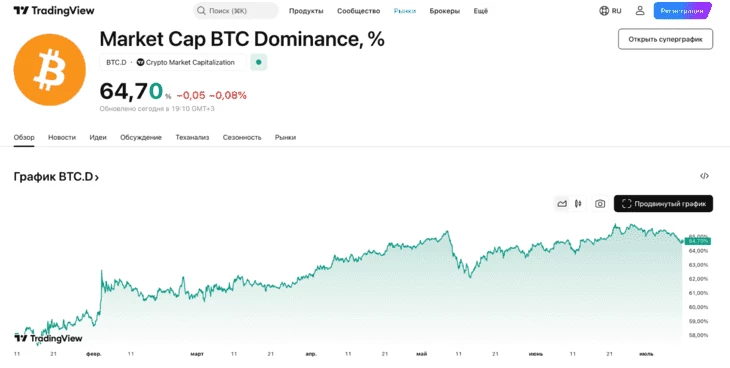
Task: Select the candlestick chart type icon
Action: pos(578,204)
